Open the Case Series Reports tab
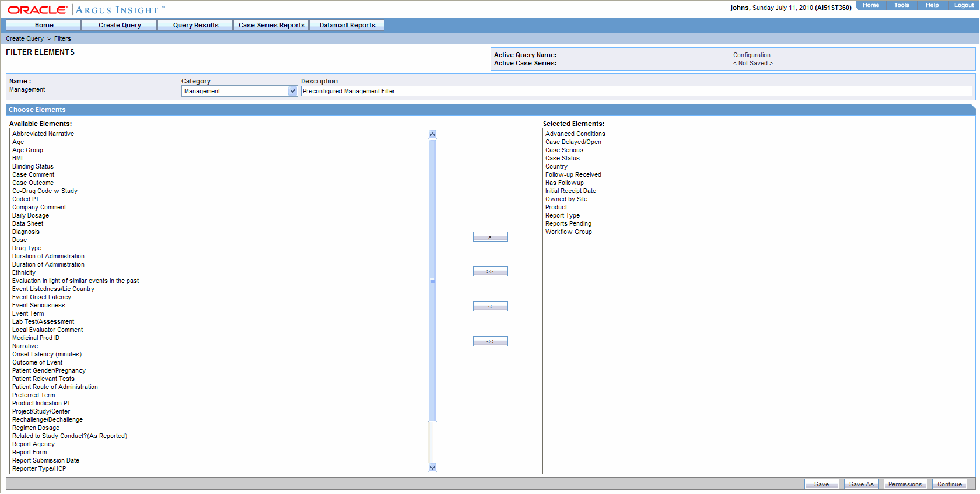Viewport: 980px width, 494px height. click(x=271, y=25)
